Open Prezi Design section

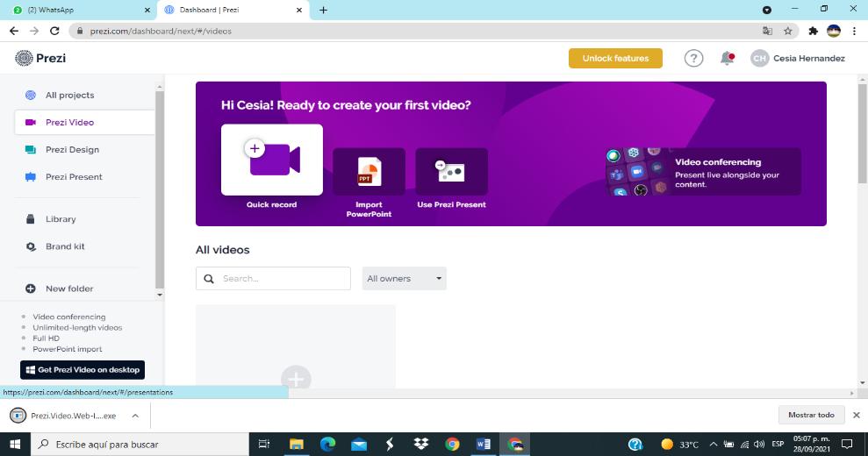click(x=72, y=149)
